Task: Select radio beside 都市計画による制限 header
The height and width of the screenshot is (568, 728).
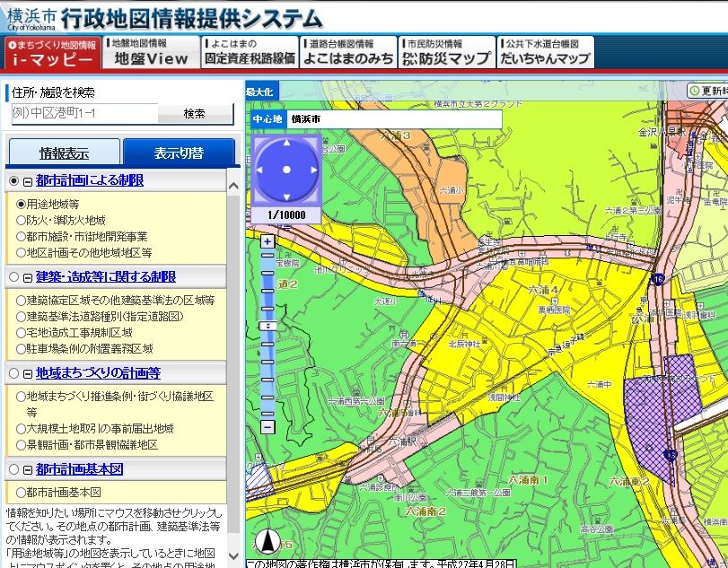Action: [x=14, y=181]
